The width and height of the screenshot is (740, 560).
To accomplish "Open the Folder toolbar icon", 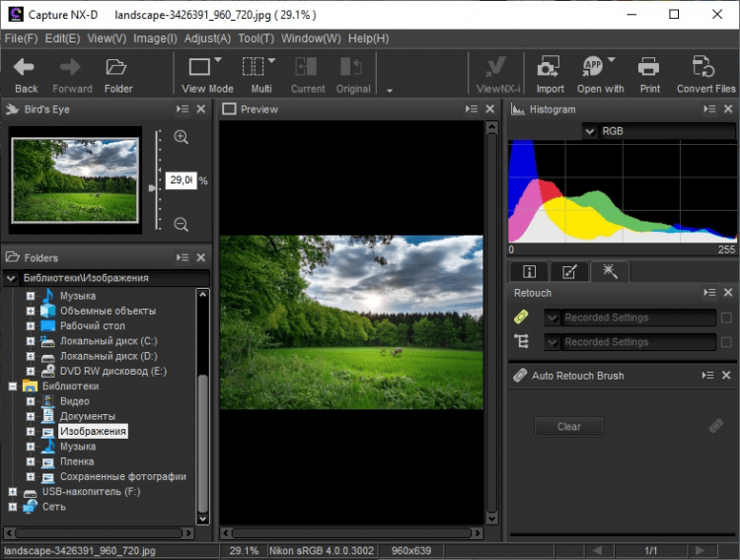I will (118, 68).
